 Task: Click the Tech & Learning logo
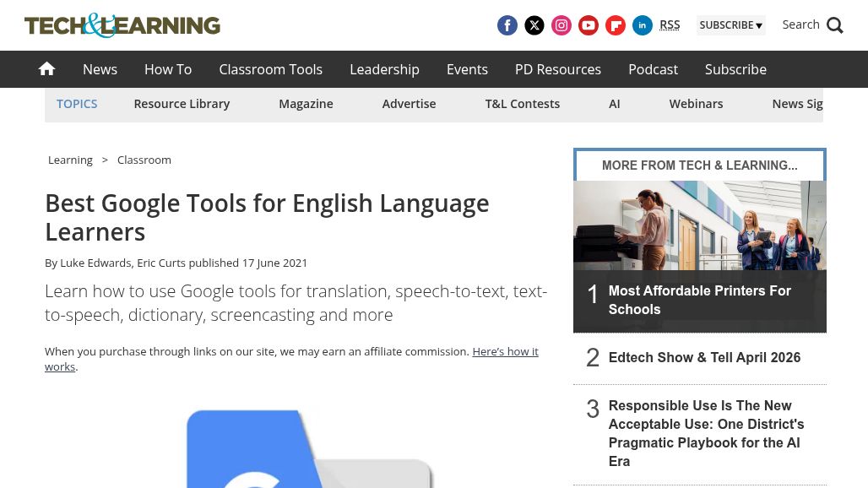click(122, 25)
